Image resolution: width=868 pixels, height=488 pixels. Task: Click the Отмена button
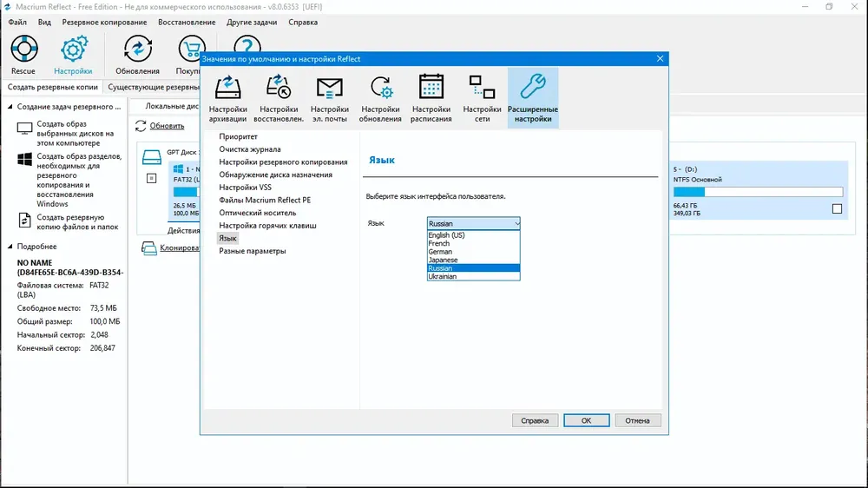tap(637, 420)
